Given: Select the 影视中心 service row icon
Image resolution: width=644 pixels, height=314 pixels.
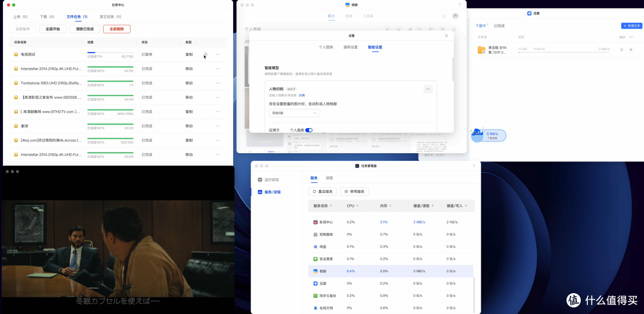Looking at the screenshot, I should tap(315, 222).
